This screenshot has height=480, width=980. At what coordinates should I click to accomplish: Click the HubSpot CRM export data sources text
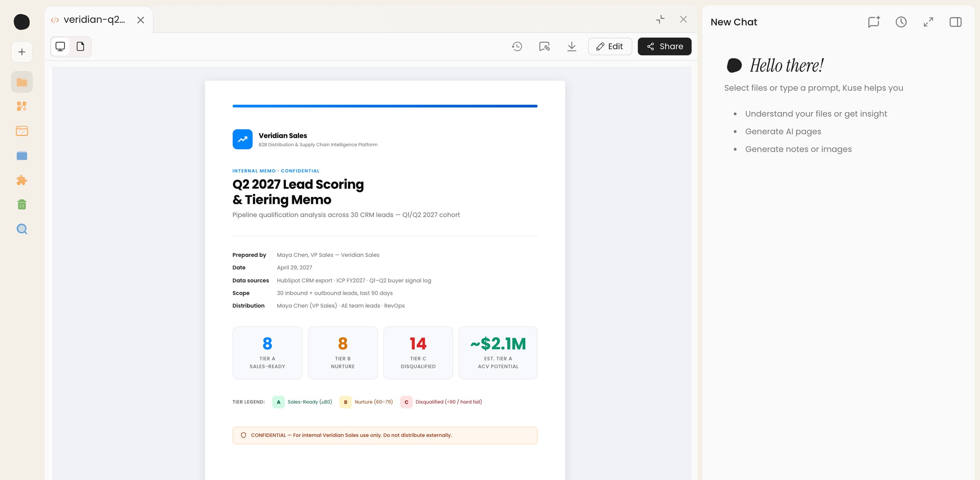click(x=354, y=280)
